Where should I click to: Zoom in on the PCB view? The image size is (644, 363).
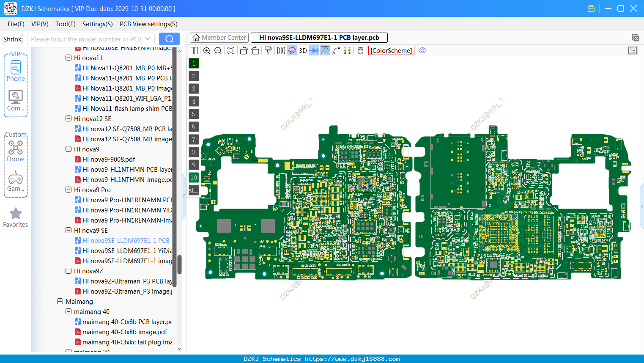(207, 51)
